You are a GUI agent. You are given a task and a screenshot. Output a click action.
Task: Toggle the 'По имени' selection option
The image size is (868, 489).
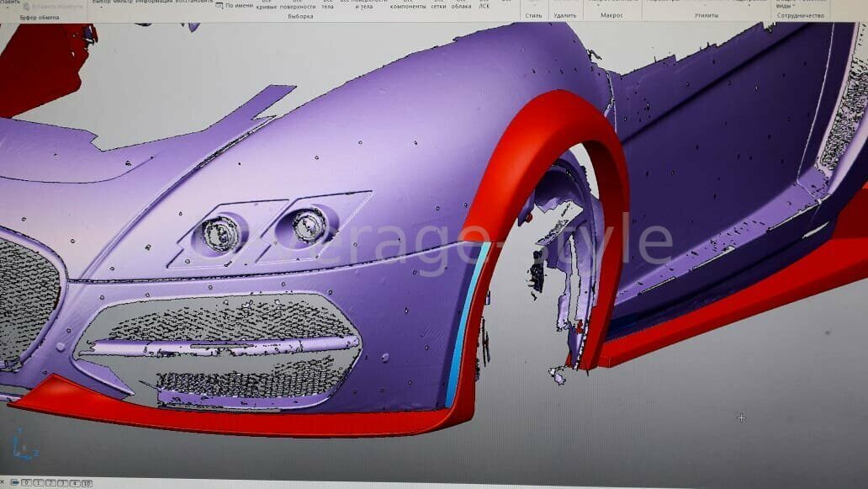[x=234, y=6]
